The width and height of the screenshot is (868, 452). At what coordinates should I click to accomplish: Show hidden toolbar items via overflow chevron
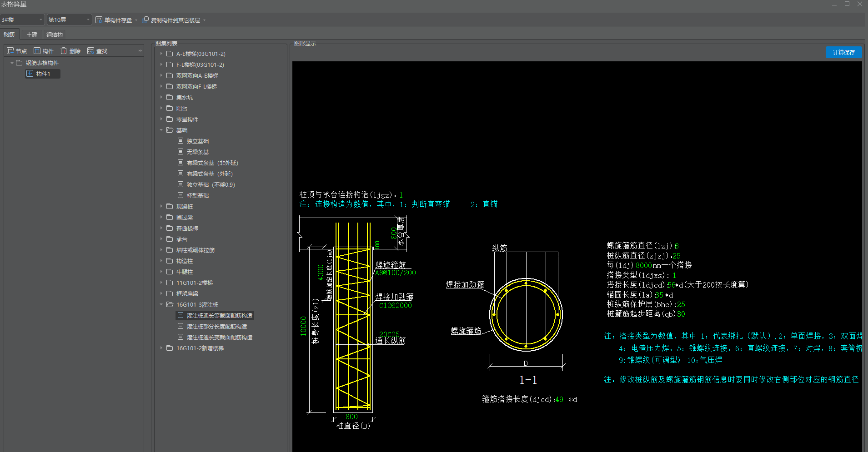[x=140, y=51]
